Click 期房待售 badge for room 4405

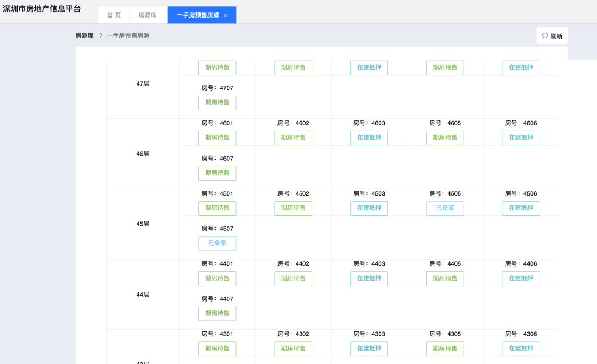(445, 278)
